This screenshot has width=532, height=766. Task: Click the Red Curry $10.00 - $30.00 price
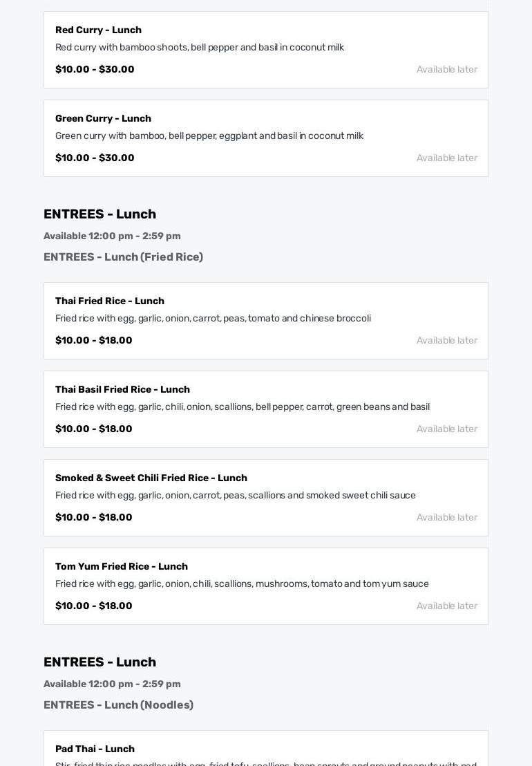point(95,69)
